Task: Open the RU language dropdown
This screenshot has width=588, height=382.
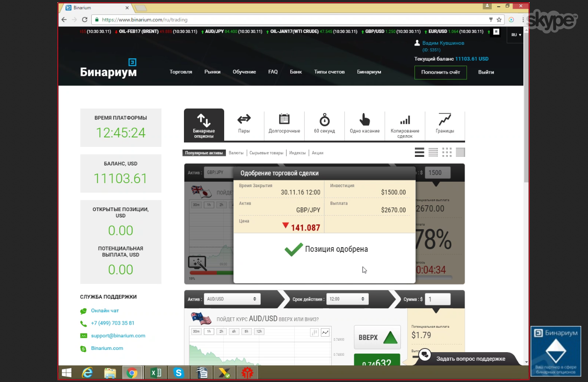Action: tap(516, 35)
